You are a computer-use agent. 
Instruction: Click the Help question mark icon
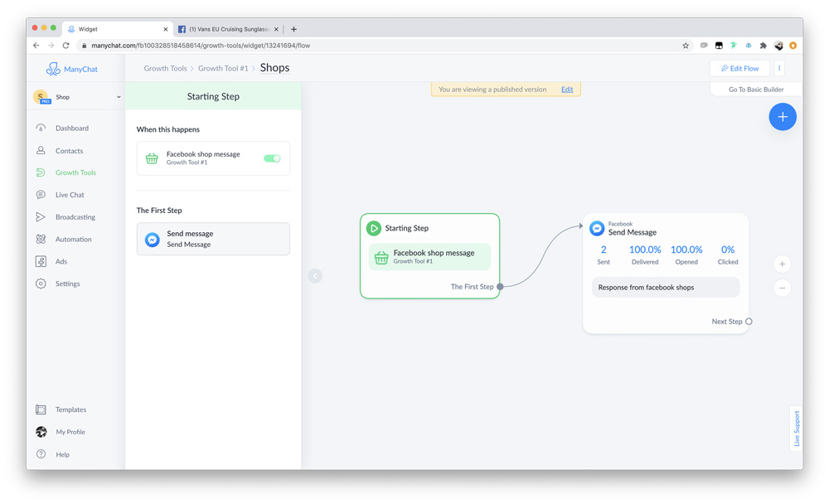41,453
